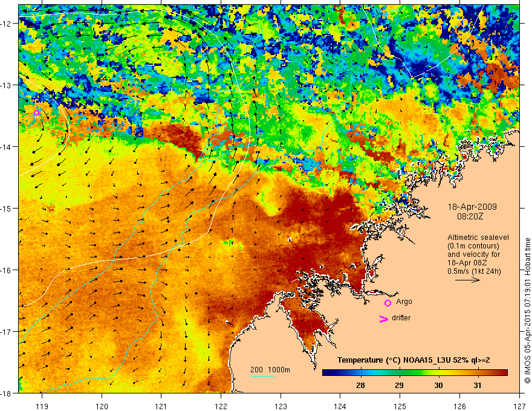Click the latitude axis label -18

6,393
